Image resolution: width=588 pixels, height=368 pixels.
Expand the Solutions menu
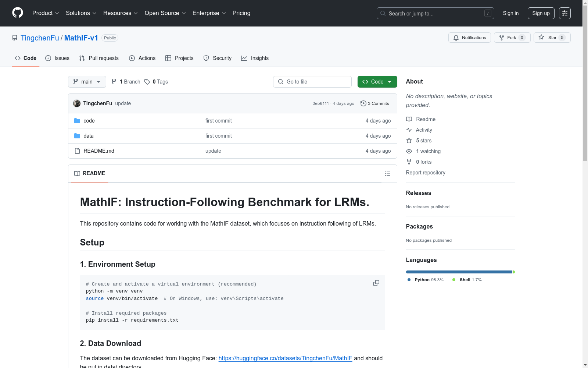click(x=81, y=13)
